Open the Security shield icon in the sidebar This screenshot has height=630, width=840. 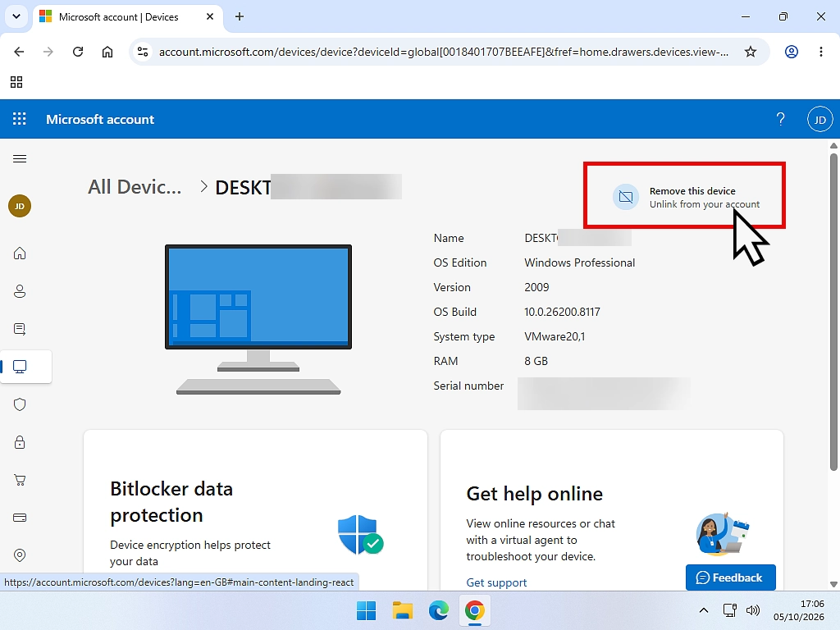click(x=20, y=404)
